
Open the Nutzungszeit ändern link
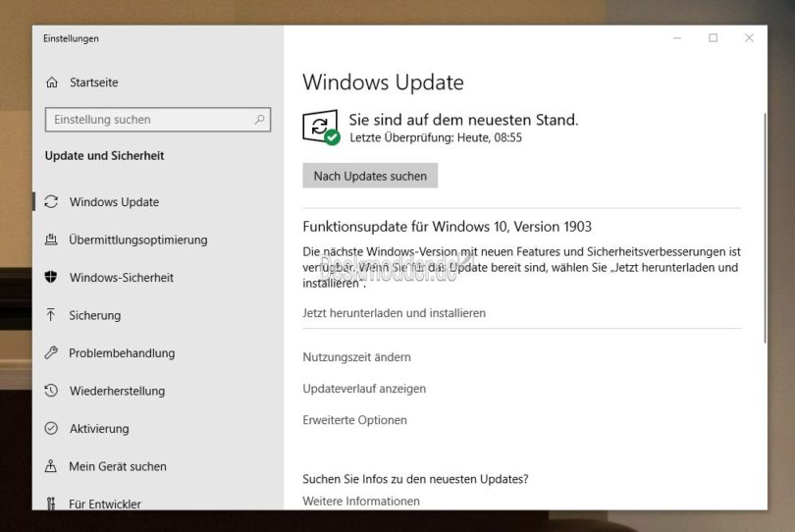356,357
